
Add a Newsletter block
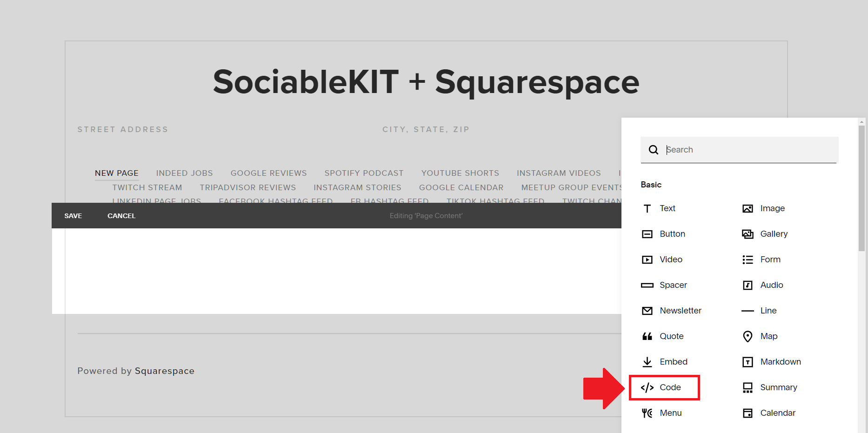tap(681, 311)
